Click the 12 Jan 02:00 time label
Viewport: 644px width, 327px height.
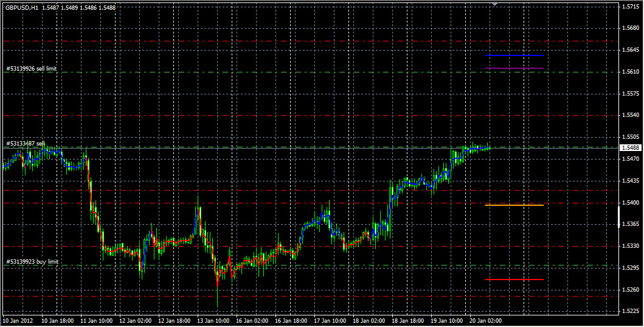coord(136,320)
